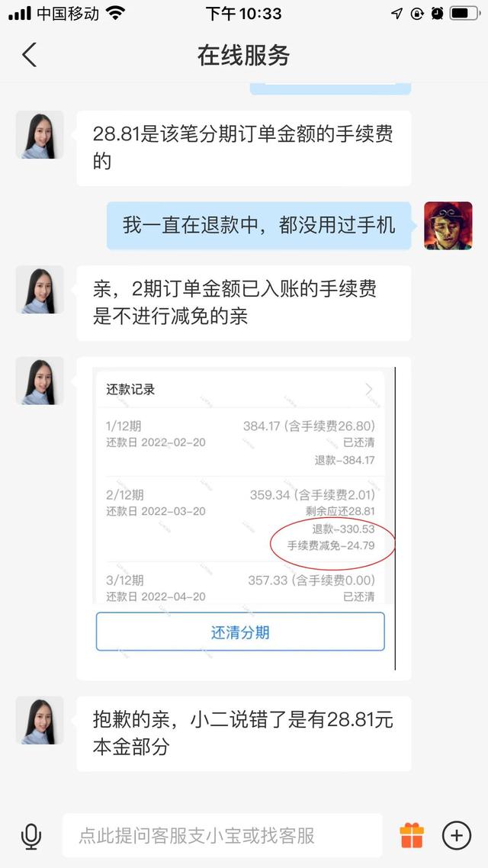Tap the message 抱歉的亲，小二说错了

click(x=243, y=734)
